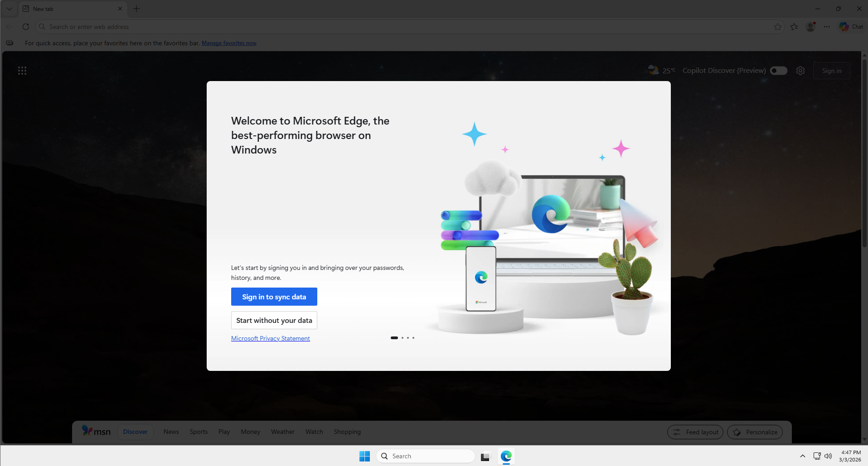Screen dimensions: 868x466
Task: Click the Personalize button
Action: (x=755, y=432)
